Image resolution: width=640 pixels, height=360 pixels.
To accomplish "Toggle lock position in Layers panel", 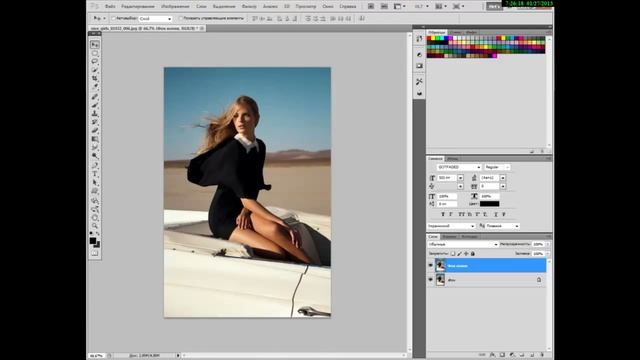I will coord(466,254).
